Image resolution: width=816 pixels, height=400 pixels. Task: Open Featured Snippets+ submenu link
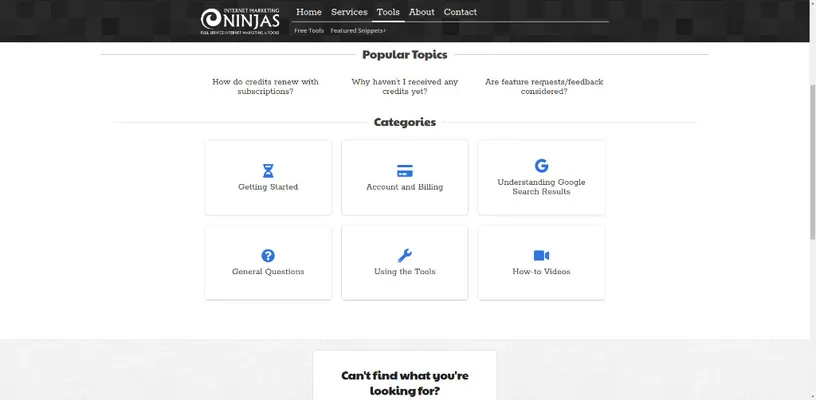(358, 31)
